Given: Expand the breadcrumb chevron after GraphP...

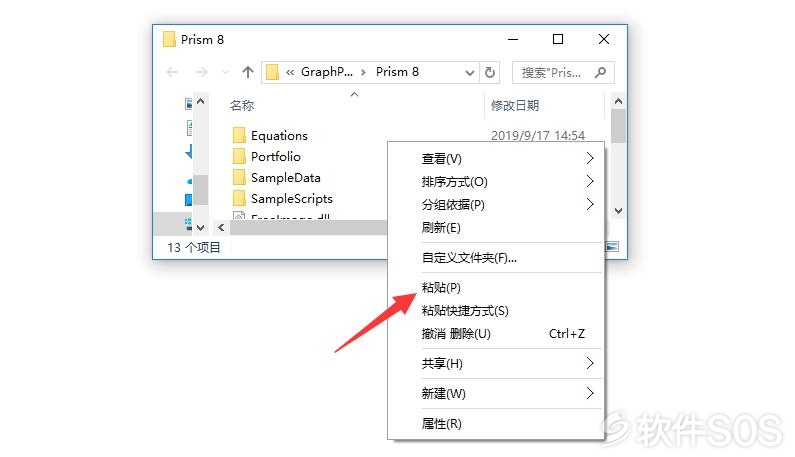Looking at the screenshot, I should [x=363, y=73].
